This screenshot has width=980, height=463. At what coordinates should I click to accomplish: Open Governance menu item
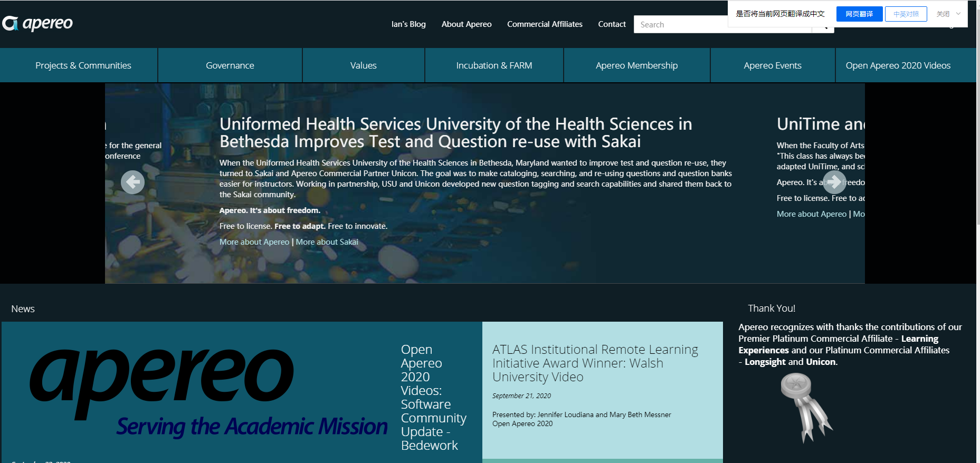click(230, 65)
